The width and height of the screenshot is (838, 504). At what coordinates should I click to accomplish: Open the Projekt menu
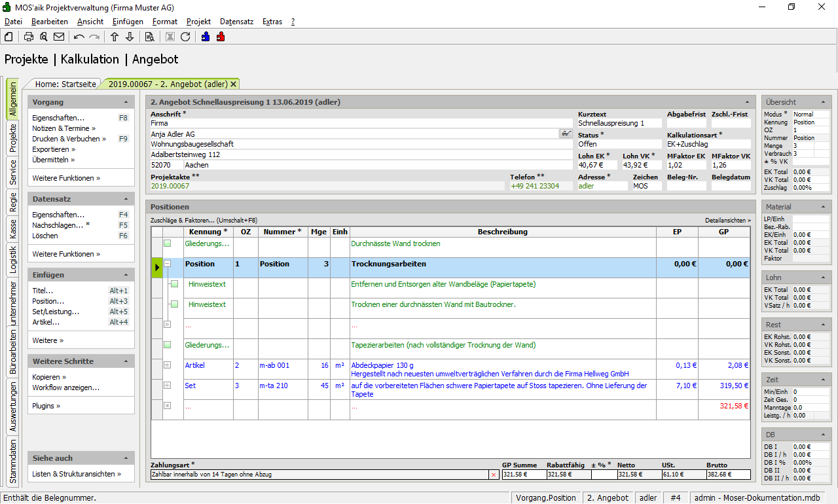coord(198,22)
